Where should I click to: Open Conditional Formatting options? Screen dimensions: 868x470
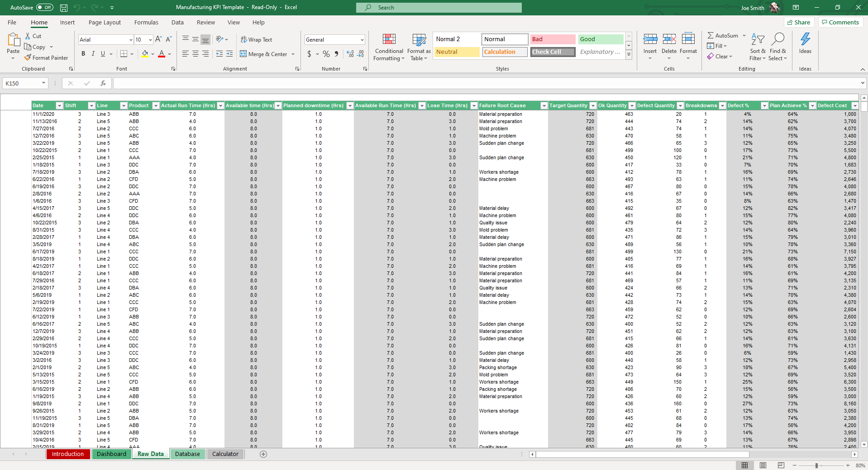click(x=388, y=47)
